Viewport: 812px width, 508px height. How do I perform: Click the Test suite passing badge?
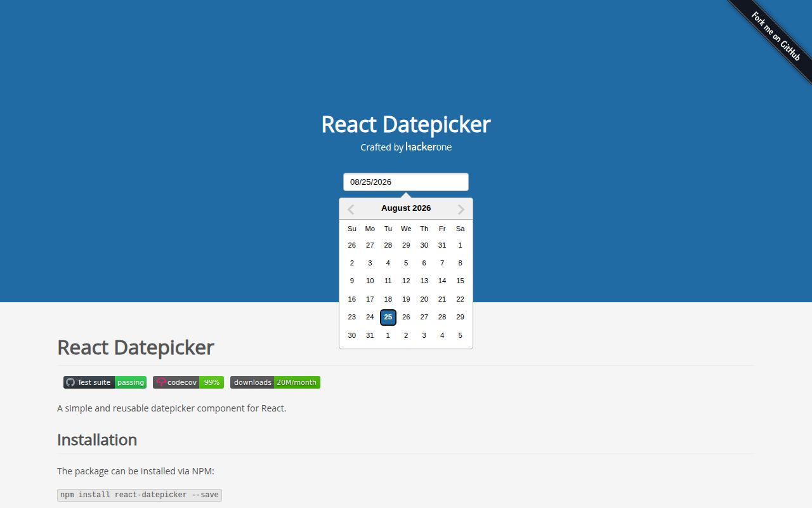tap(105, 382)
